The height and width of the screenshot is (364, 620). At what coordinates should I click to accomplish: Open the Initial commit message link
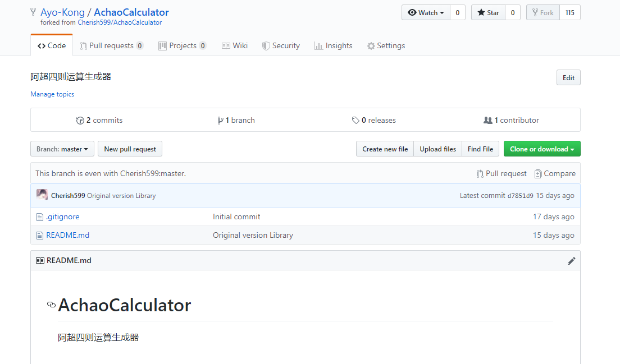236,216
